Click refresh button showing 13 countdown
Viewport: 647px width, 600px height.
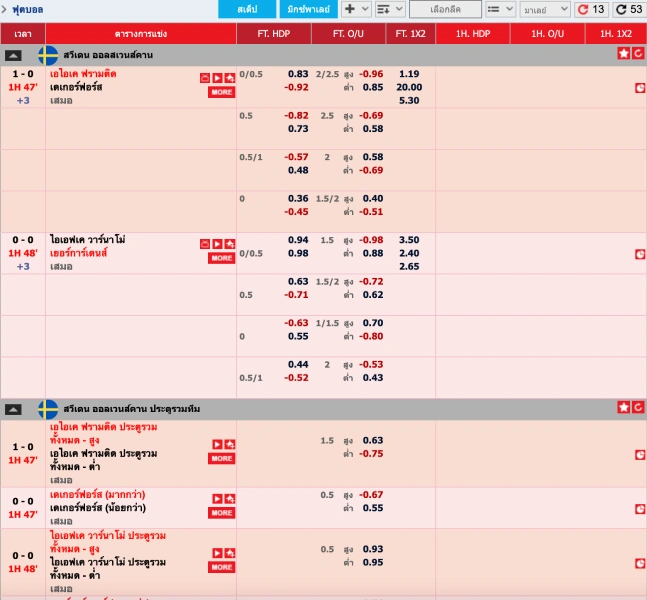coord(591,9)
